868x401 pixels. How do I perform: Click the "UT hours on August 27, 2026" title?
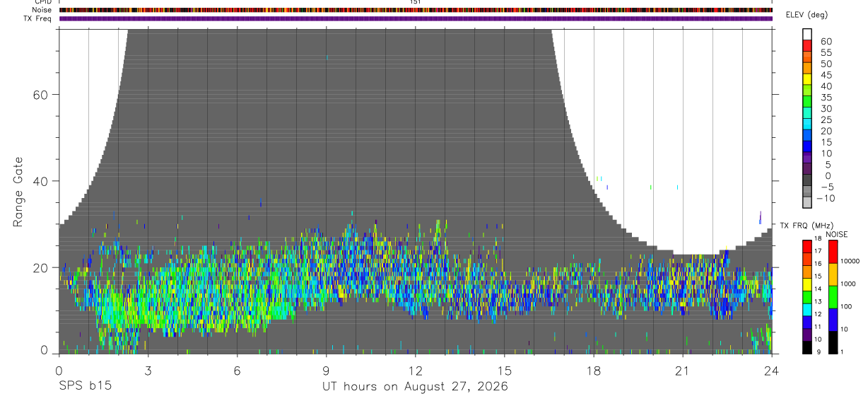tap(415, 387)
